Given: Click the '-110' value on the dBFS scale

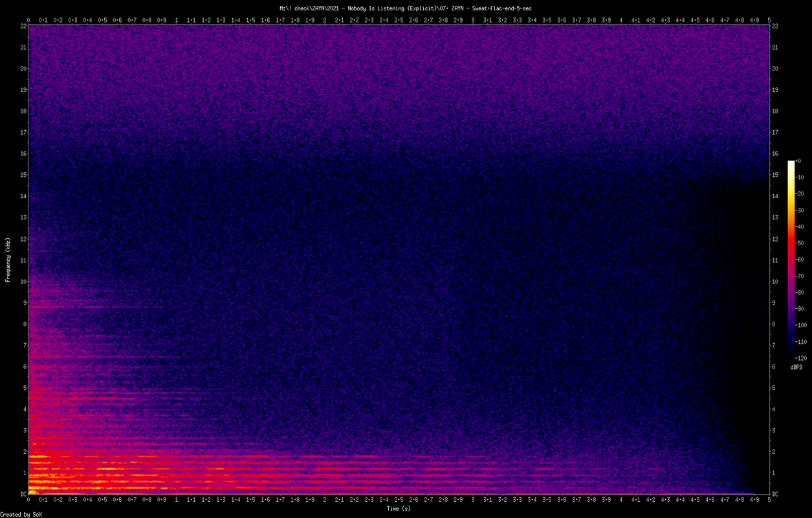Looking at the screenshot, I should coord(801,341).
